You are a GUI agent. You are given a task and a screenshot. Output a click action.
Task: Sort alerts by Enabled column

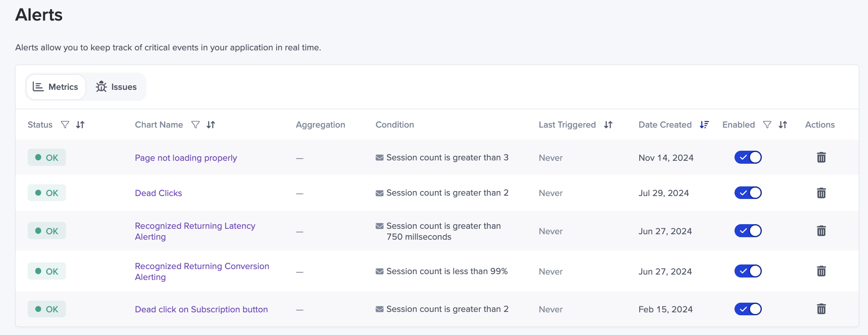point(783,125)
